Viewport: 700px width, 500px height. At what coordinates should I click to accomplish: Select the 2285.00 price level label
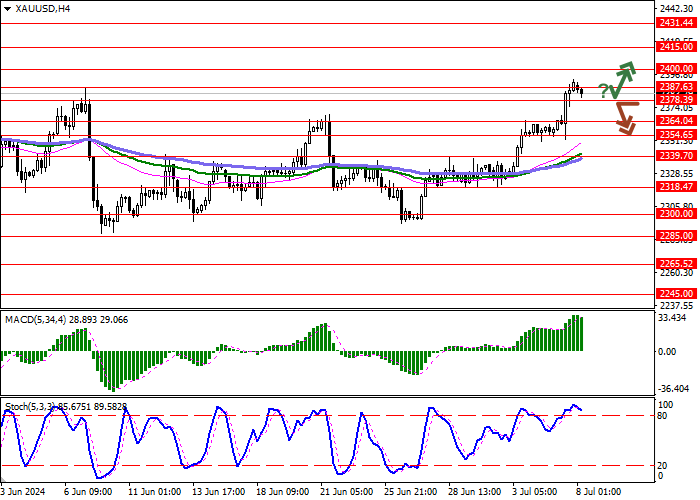tap(676, 236)
